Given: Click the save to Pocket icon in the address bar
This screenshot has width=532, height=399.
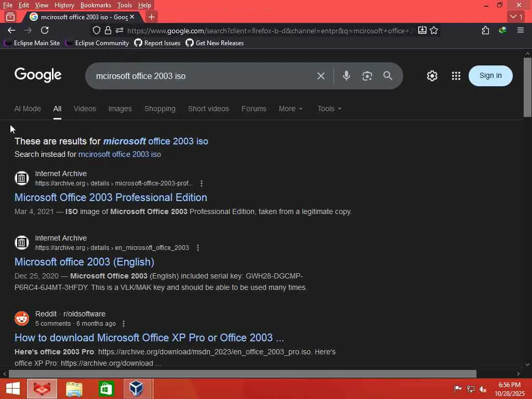Looking at the screenshot, I should point(422,30).
